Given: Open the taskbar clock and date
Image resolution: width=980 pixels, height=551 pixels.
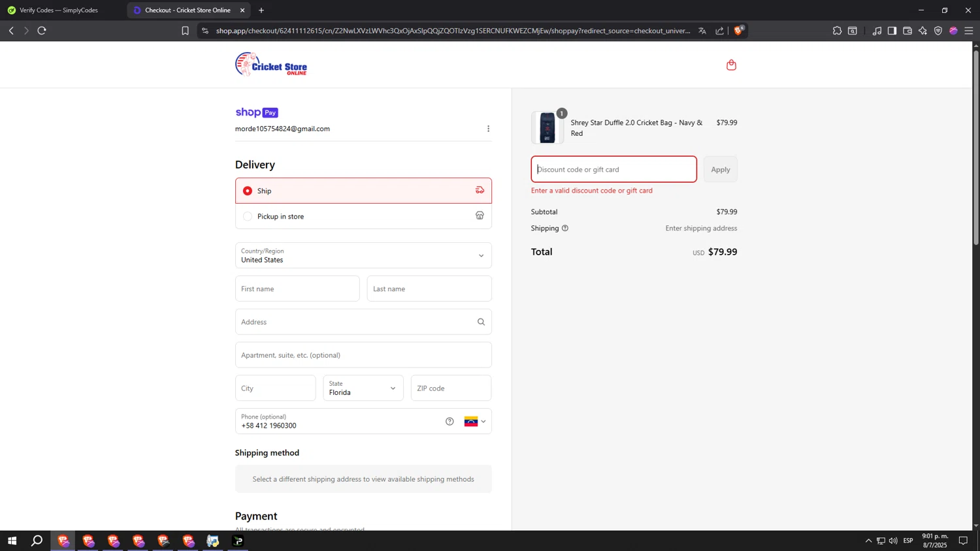Looking at the screenshot, I should (x=935, y=541).
